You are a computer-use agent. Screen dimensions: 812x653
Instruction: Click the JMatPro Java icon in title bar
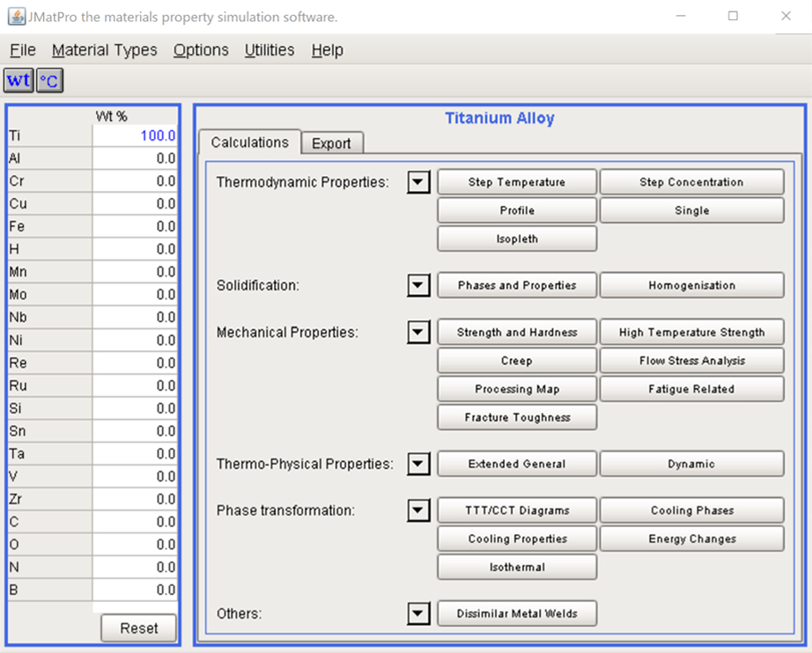pyautogui.click(x=17, y=17)
